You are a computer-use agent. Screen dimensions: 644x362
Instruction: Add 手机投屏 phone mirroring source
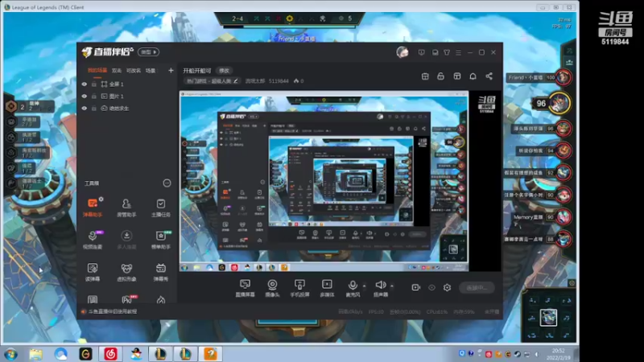[x=299, y=288]
